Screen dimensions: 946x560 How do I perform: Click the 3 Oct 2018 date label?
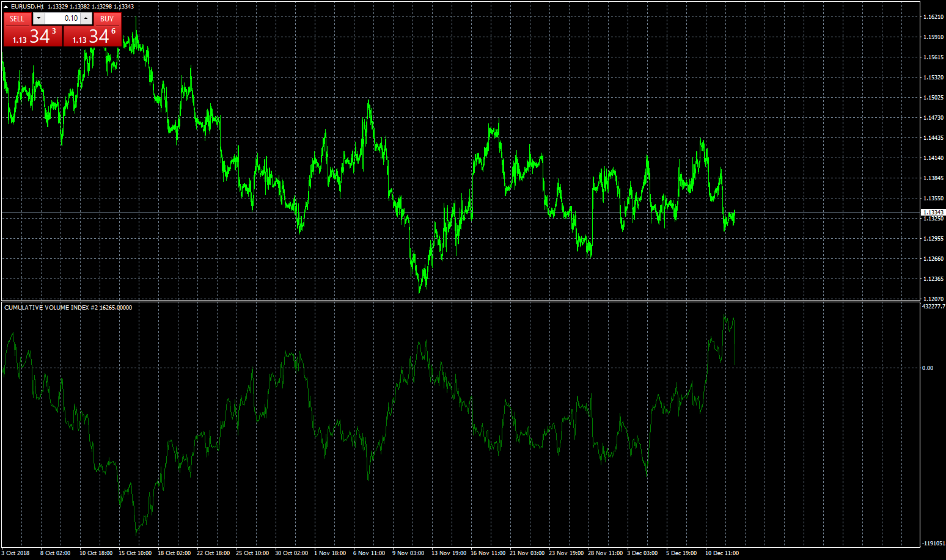pyautogui.click(x=16, y=553)
